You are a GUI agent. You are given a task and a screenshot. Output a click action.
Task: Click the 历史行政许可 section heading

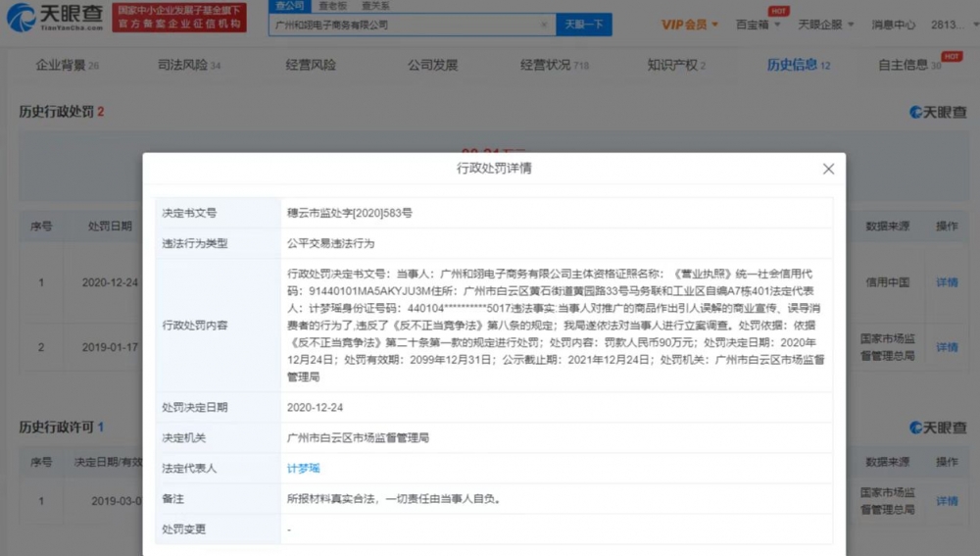tap(61, 428)
